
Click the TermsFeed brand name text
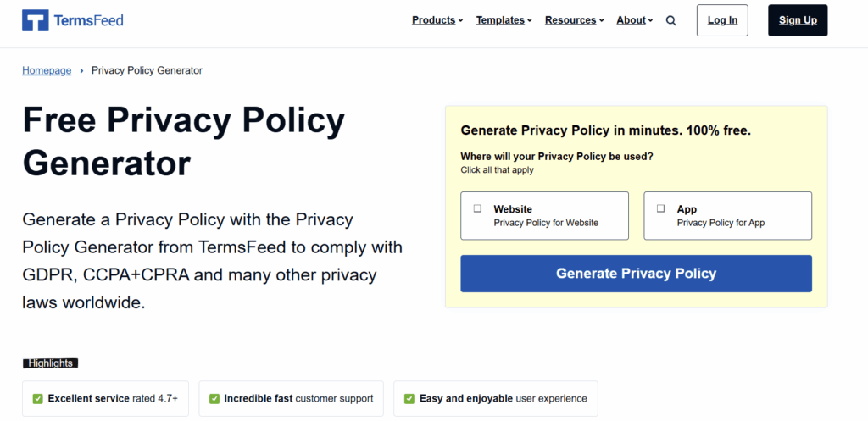[x=90, y=20]
